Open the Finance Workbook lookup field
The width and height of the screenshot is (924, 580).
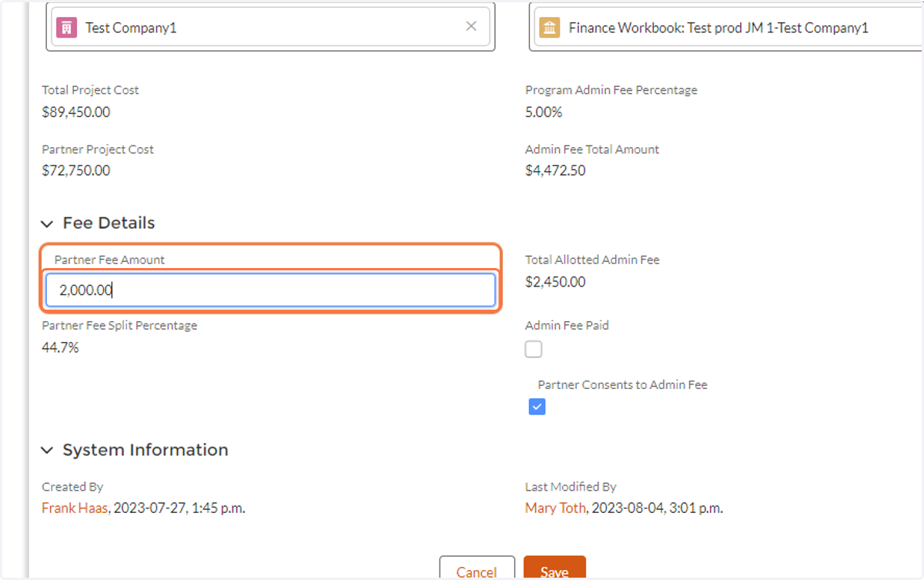point(728,27)
